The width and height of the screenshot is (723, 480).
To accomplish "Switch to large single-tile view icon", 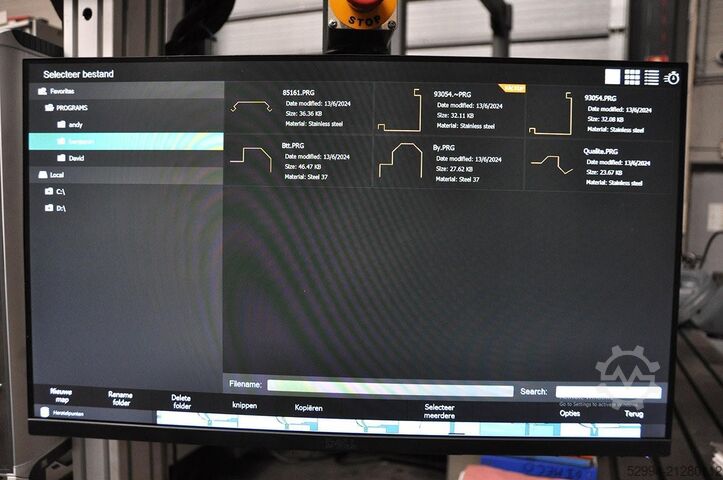I will pos(612,77).
